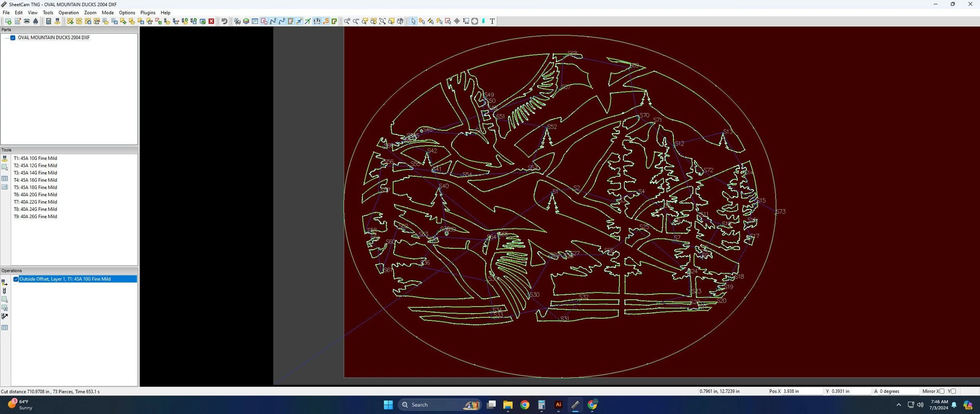Select the start point edit tool
The width and height of the screenshot is (980, 414).
pos(422,21)
